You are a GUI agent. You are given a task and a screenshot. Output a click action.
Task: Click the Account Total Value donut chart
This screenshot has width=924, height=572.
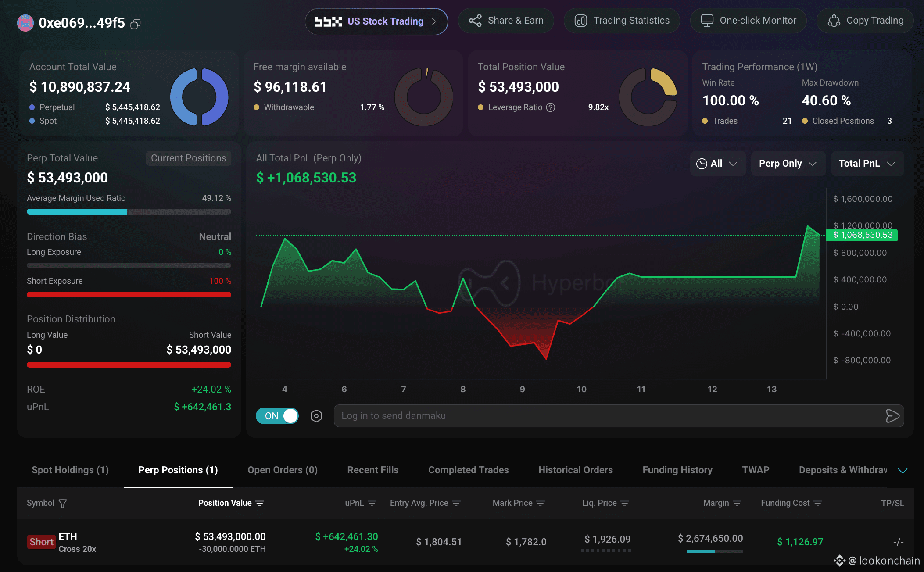199,97
